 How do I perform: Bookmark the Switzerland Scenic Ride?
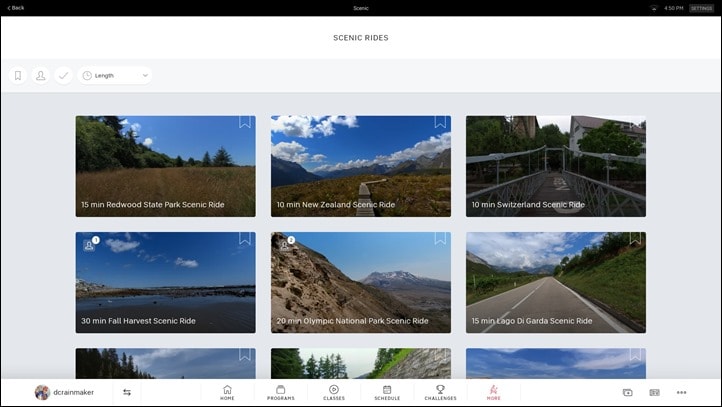click(x=635, y=122)
